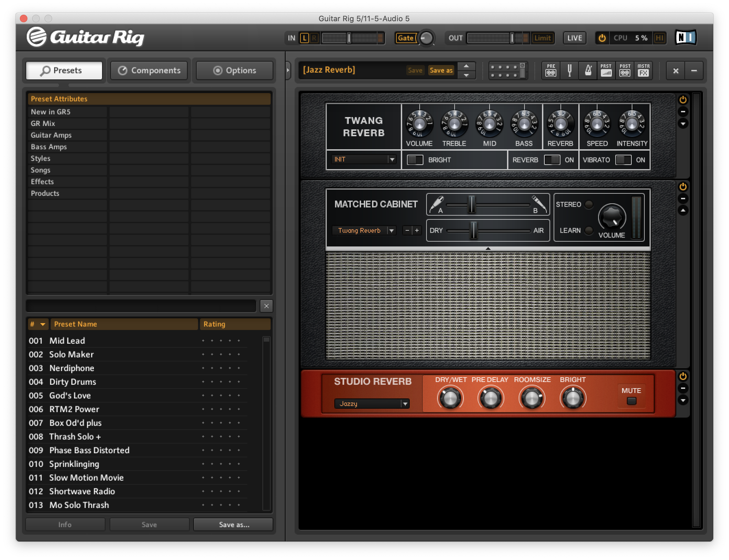
Task: Collapse the sidebar with arrow handle
Action: 288,70
